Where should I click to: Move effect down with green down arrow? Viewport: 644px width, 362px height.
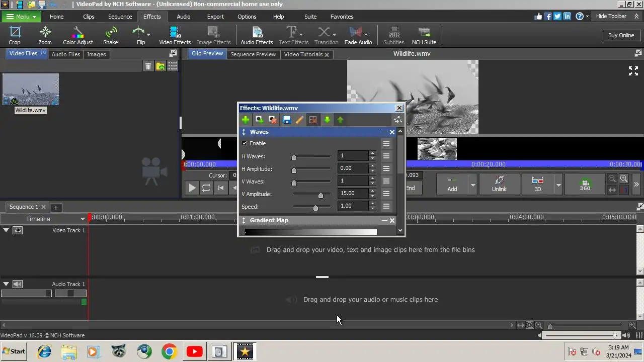coord(327,120)
